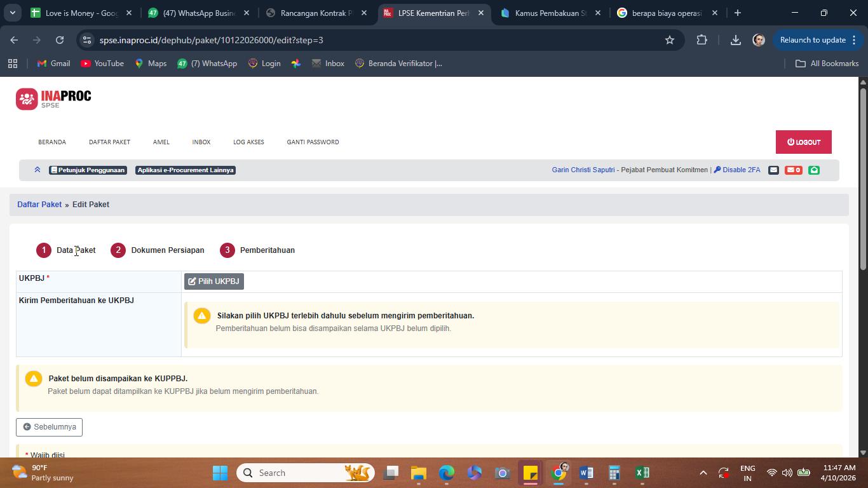Collapse the header with double-chevron icon
This screenshot has width=868, height=488.
[x=37, y=170]
